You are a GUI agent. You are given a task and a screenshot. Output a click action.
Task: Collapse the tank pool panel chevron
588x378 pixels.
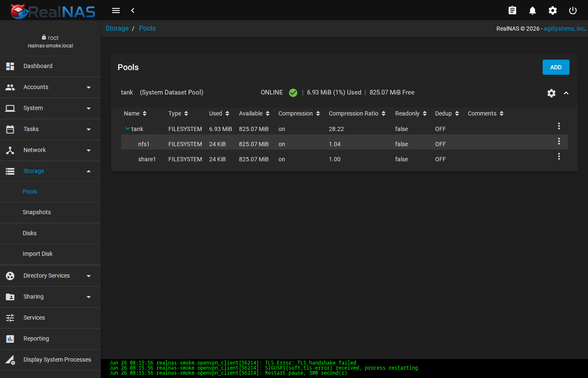pos(566,93)
